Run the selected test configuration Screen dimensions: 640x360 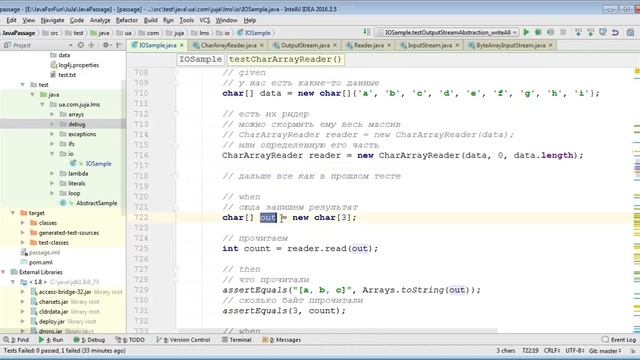pyautogui.click(x=526, y=32)
